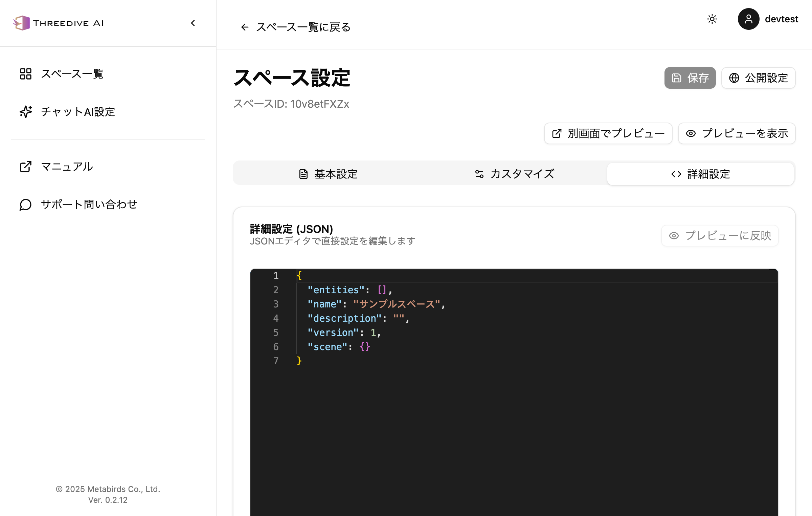The height and width of the screenshot is (516, 812).
Task: Open チャットAI設定 in the sidebar
Action: tap(108, 112)
